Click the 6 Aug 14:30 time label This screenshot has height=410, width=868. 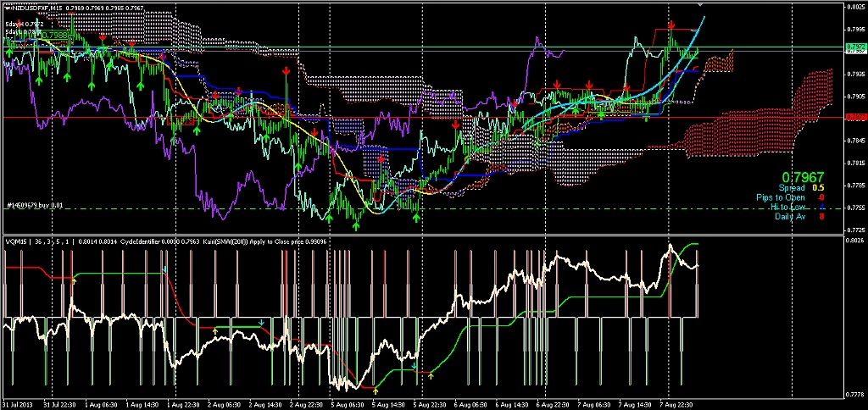click(x=511, y=404)
